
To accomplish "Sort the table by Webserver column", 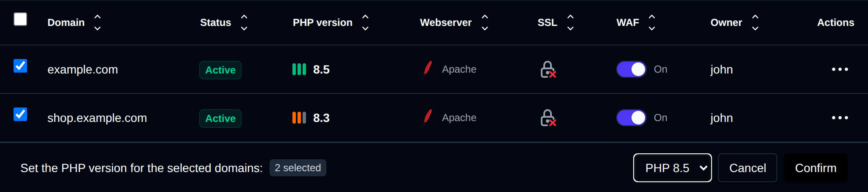I will pos(485,23).
